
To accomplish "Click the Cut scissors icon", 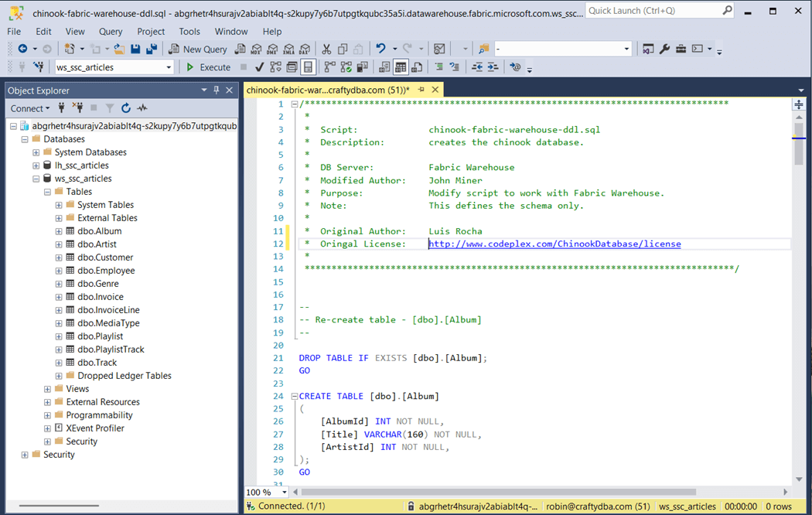I will tap(326, 49).
